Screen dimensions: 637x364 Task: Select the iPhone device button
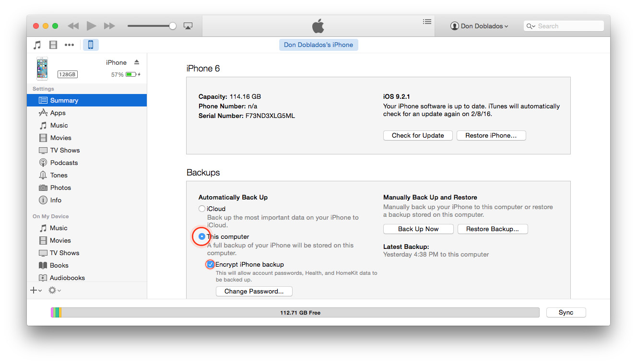click(x=91, y=45)
